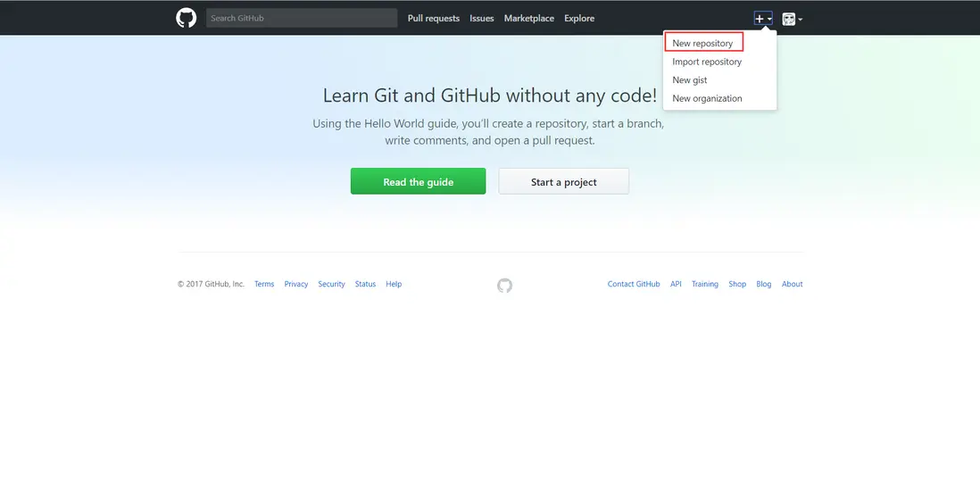Focus the Search GitHub field
The width and height of the screenshot is (980, 482).
(302, 18)
